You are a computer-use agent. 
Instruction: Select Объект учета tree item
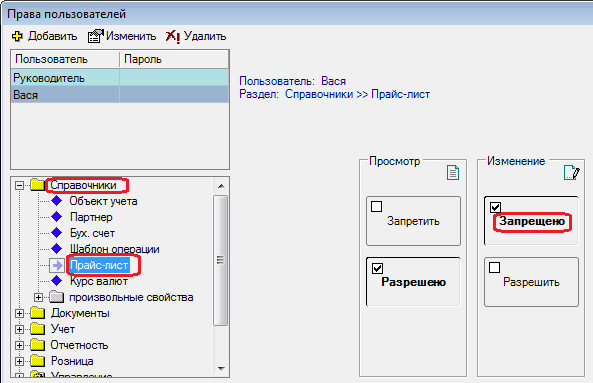click(103, 201)
